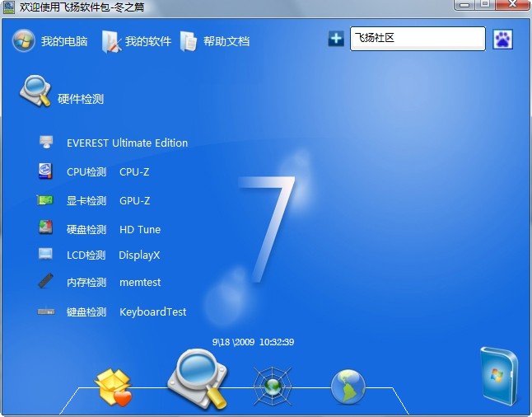This screenshot has height=417, width=532.
Task: Open the Windows orb My Computer icon
Action: [23, 40]
